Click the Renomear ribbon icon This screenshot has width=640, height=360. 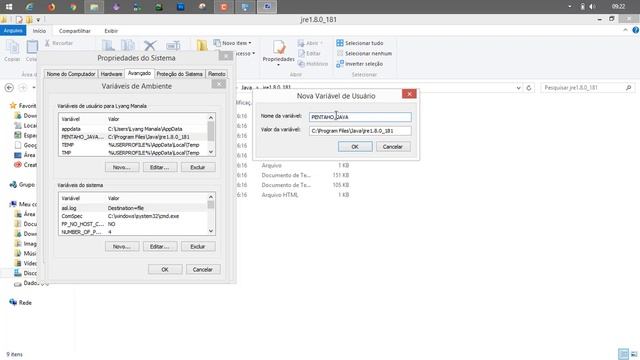(x=173, y=46)
